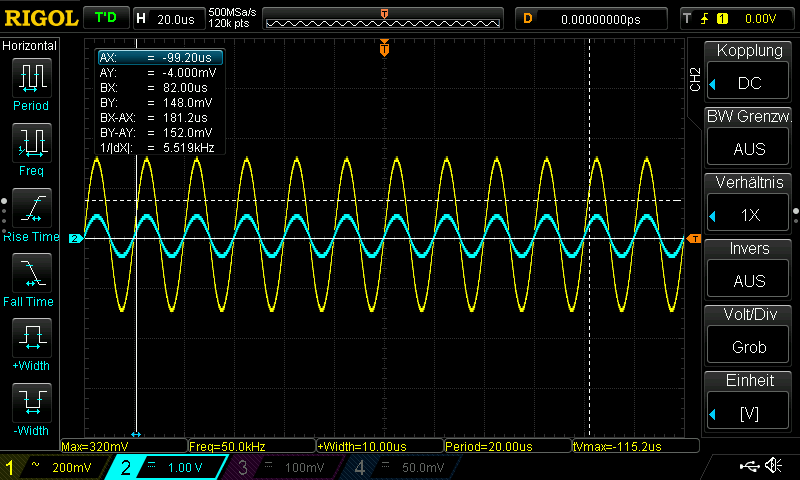Select the Period measurement icon
This screenshot has width=800, height=480.
point(31,78)
